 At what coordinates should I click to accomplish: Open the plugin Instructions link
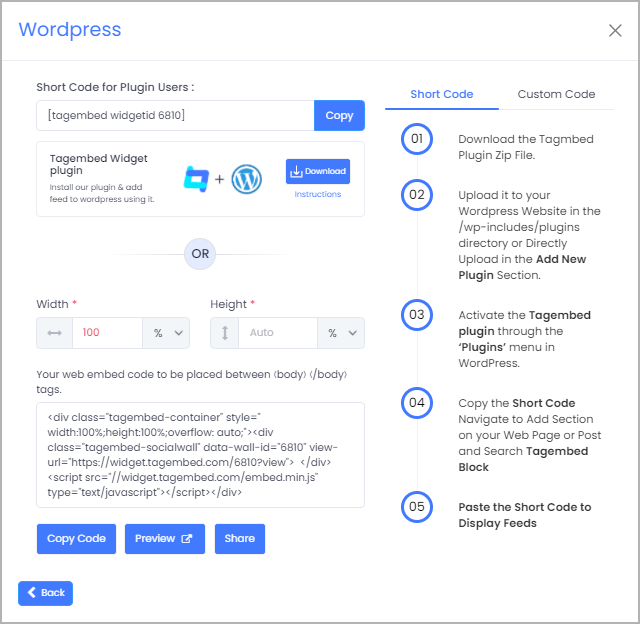click(x=318, y=194)
